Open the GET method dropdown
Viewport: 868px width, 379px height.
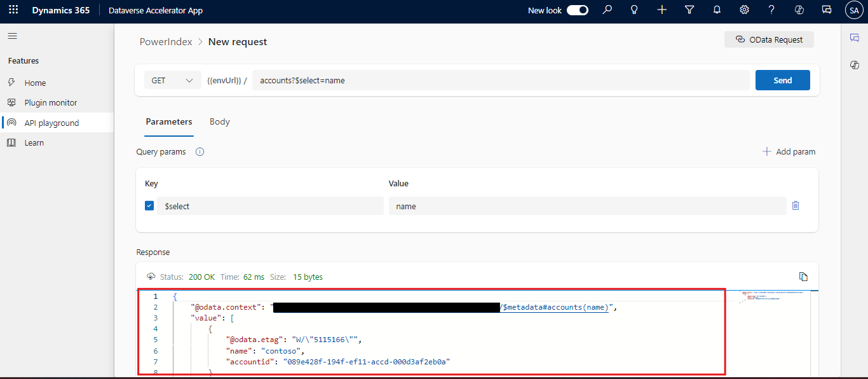click(172, 81)
